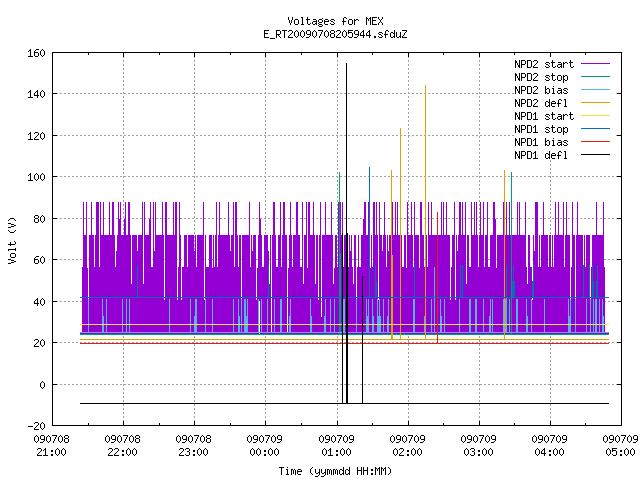This screenshot has height=480, width=640.
Task: Click the x-axis tick 090708 21:00
Action: 51,446
